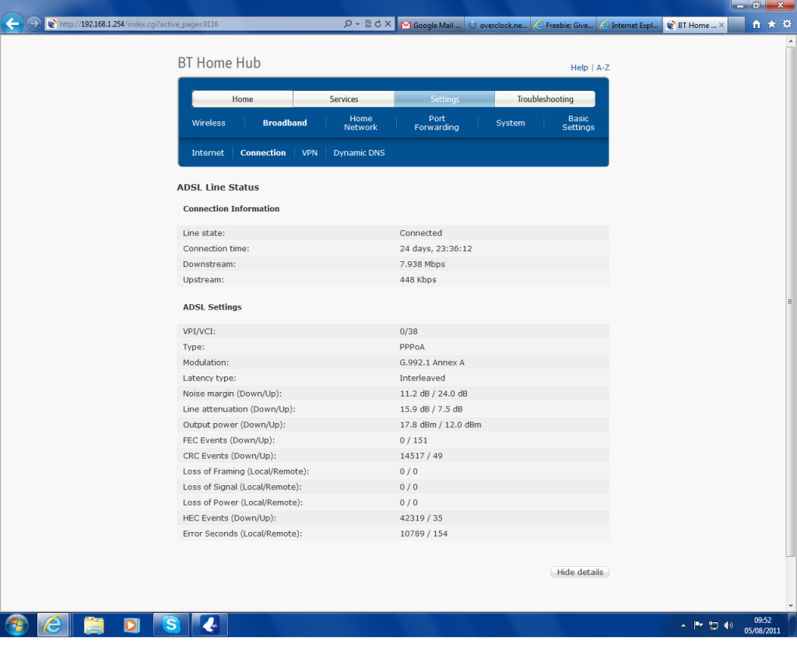Go to Basic Settings
Viewport: 797px width, 672px height.
click(578, 123)
